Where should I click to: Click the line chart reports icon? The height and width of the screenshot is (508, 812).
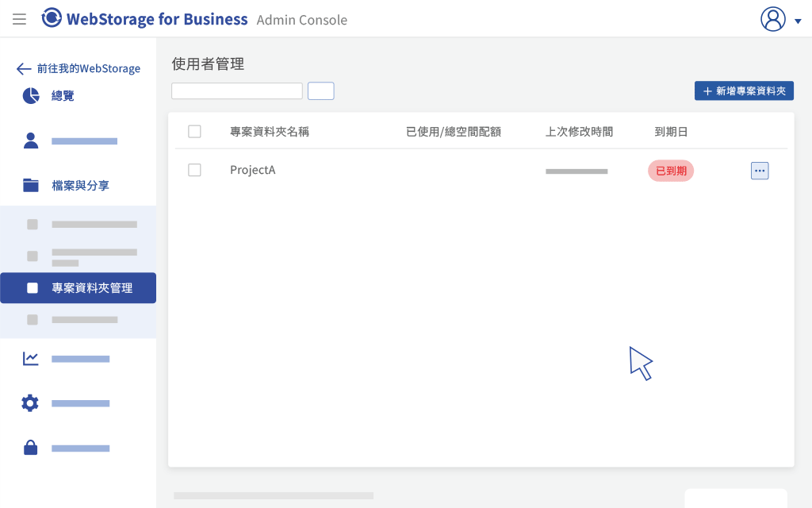click(x=31, y=358)
